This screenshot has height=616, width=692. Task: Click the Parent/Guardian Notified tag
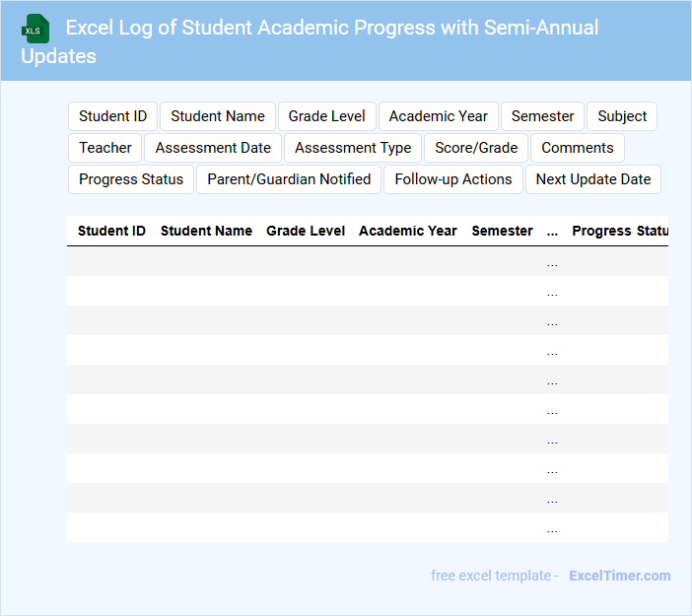pyautogui.click(x=289, y=179)
